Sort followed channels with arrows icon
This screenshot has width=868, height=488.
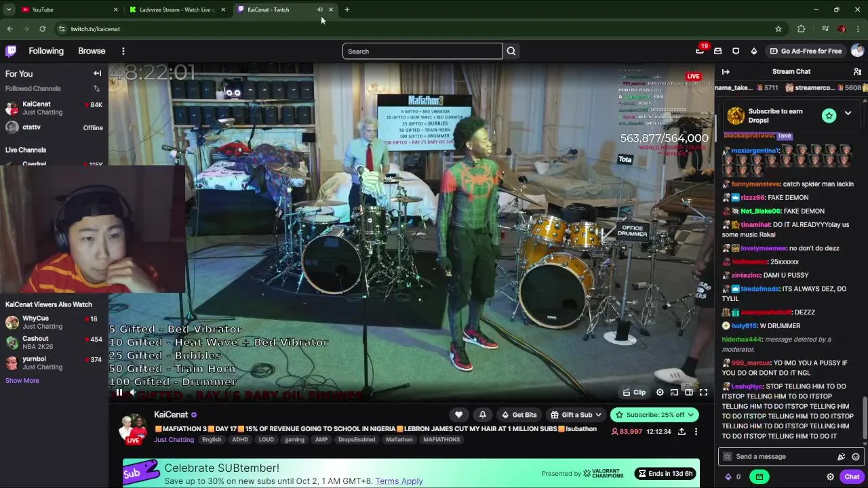(x=96, y=88)
